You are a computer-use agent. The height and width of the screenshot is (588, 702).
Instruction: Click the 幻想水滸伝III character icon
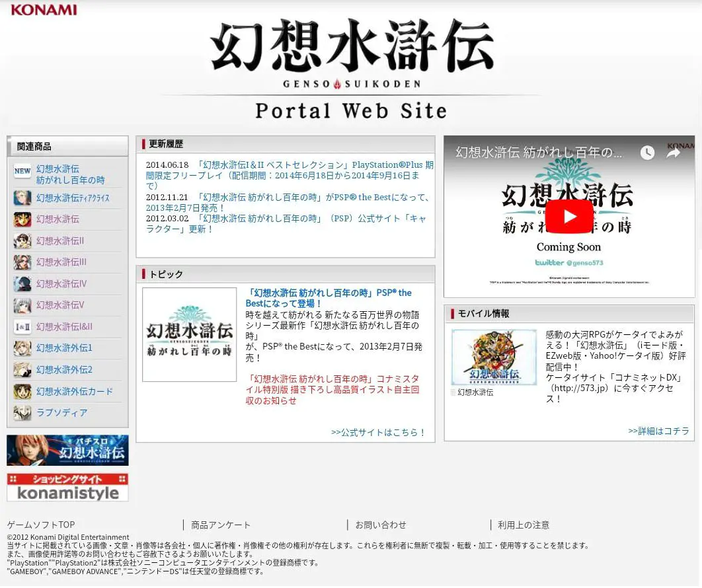point(22,262)
